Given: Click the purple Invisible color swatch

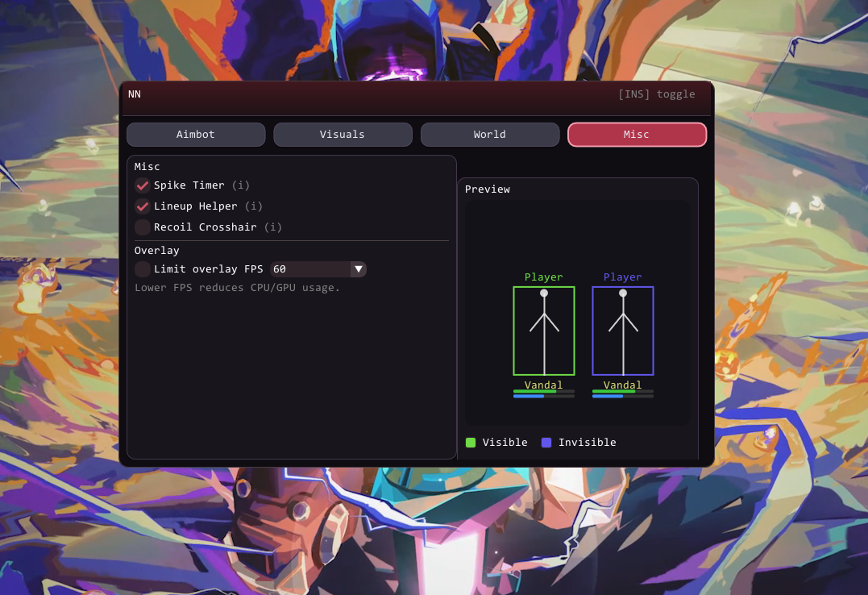Looking at the screenshot, I should click(546, 443).
